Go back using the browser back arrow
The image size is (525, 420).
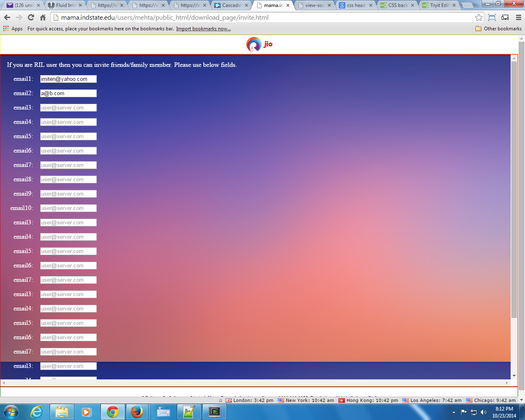7,18
